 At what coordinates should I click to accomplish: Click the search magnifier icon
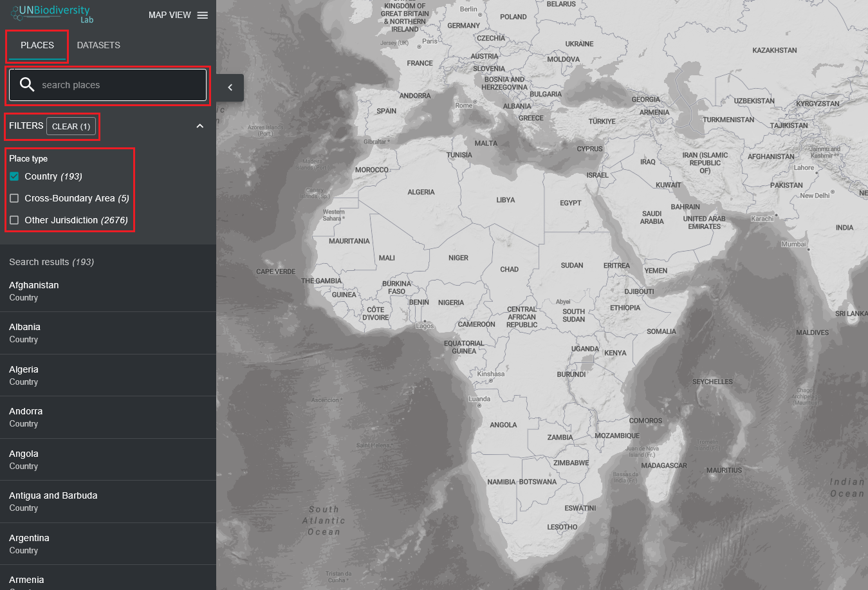point(27,84)
